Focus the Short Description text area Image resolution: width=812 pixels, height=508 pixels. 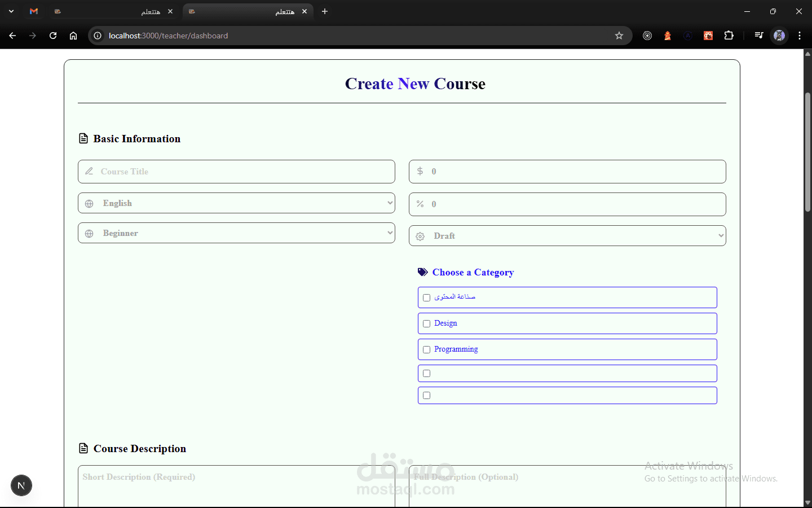(x=236, y=487)
